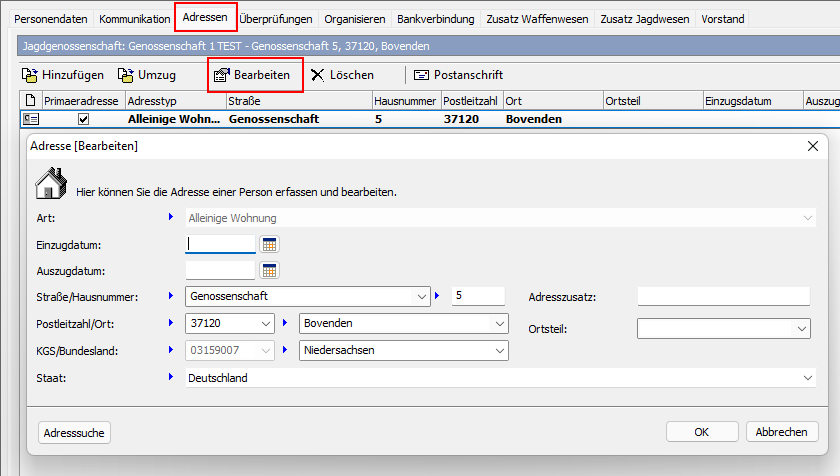This screenshot has height=476, width=840.
Task: Open the Bundesland Niedersachsen dropdown
Action: pos(499,351)
